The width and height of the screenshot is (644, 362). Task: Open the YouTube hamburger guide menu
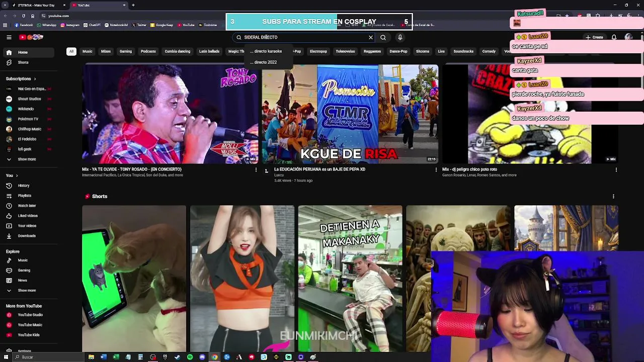(x=9, y=37)
